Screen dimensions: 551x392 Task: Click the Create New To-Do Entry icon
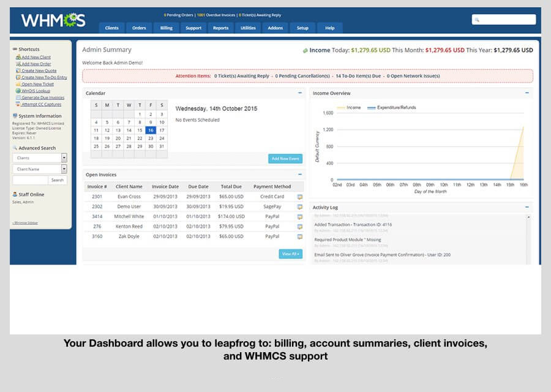pos(18,77)
